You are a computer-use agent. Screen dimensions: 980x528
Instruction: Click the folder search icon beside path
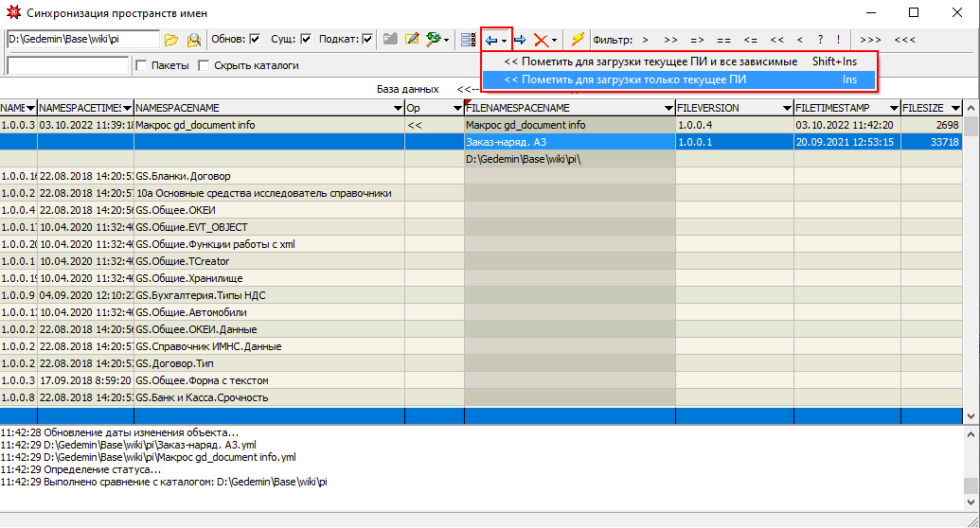pyautogui.click(x=193, y=40)
